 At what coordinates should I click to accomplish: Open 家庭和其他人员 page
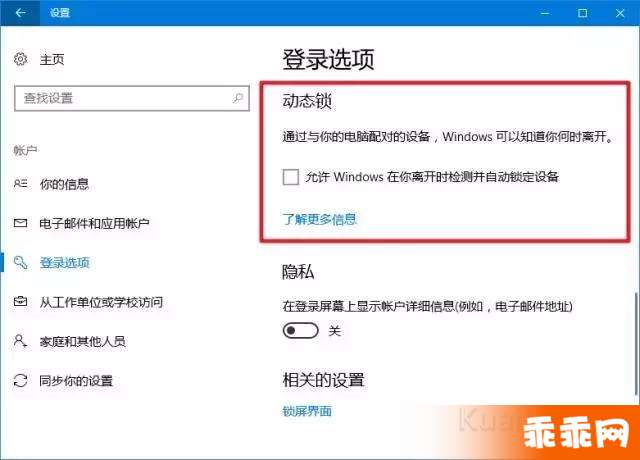(82, 341)
